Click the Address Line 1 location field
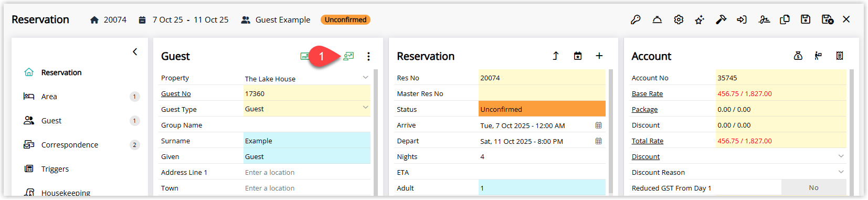 click(307, 172)
